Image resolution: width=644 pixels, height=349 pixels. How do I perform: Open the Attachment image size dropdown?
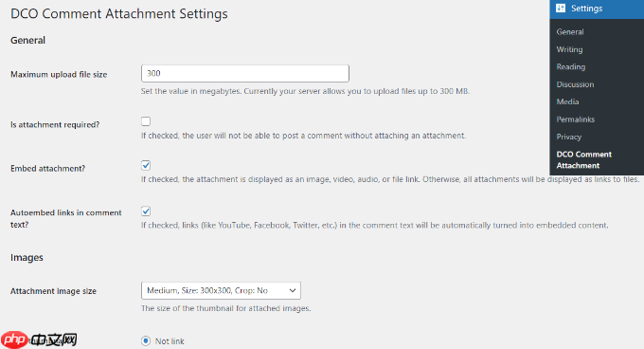(221, 290)
